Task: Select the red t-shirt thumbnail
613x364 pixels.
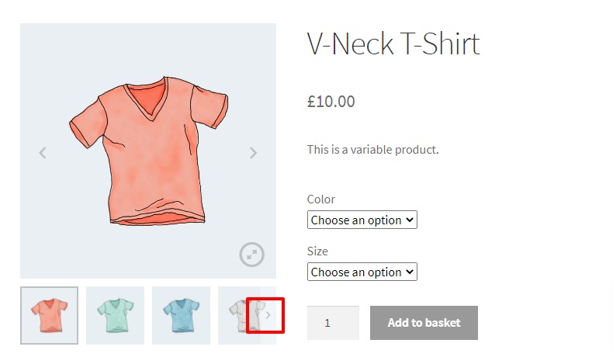Action: (49, 315)
